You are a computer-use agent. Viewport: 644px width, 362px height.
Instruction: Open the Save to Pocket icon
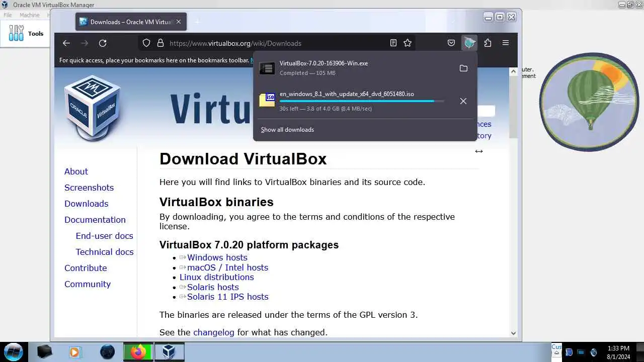point(451,43)
